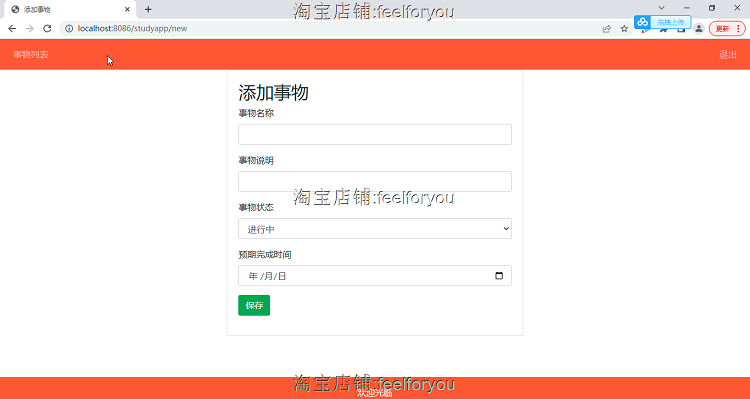The height and width of the screenshot is (399, 750).
Task: Click the 事物名称 label
Action: click(x=256, y=113)
